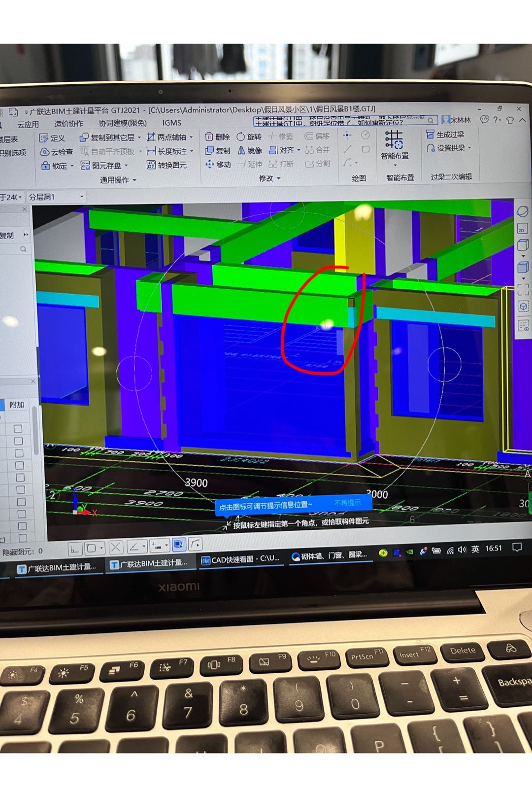Open 图元存盘 element save tool
The height and width of the screenshot is (792, 532).
pyautogui.click(x=101, y=165)
